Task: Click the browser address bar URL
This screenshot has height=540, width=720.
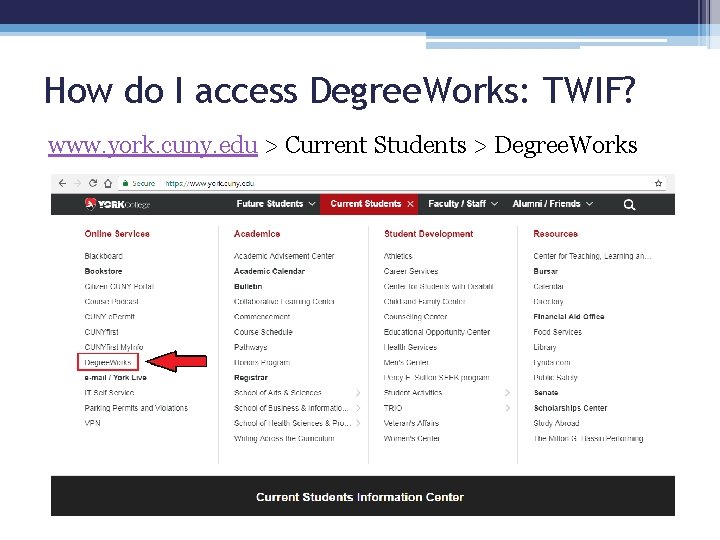Action: click(210, 183)
